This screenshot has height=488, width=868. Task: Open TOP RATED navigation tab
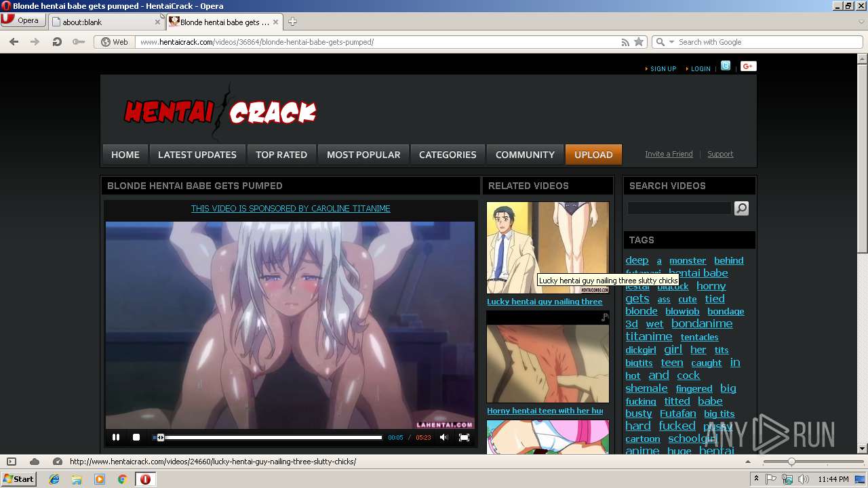(281, 155)
